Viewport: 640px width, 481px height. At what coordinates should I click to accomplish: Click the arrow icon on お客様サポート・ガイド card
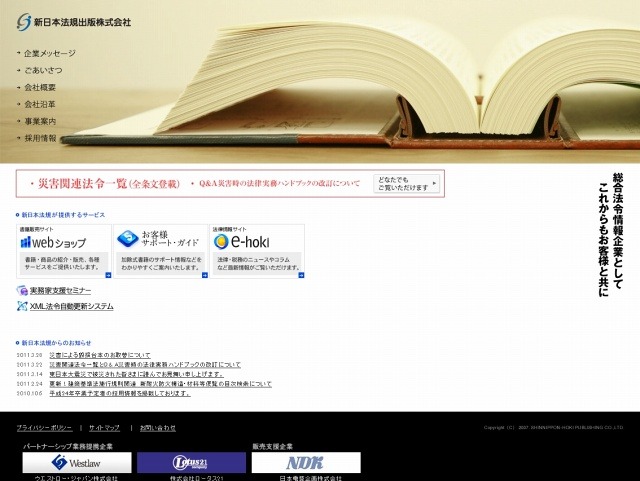point(205,275)
